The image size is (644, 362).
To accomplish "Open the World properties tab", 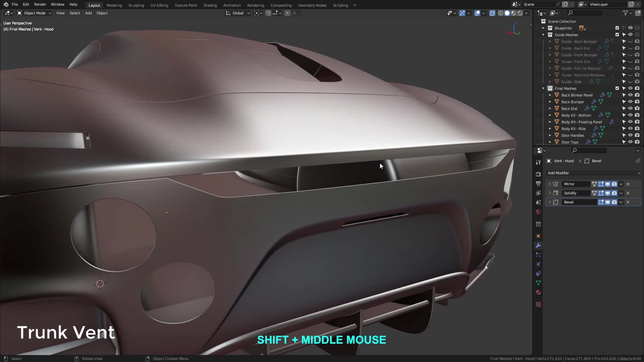I will coord(538,212).
